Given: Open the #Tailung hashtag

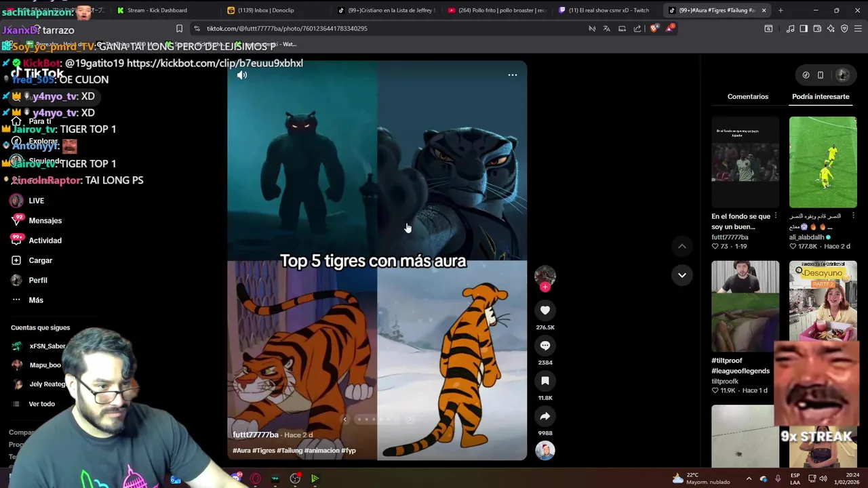Looking at the screenshot, I should 290,451.
